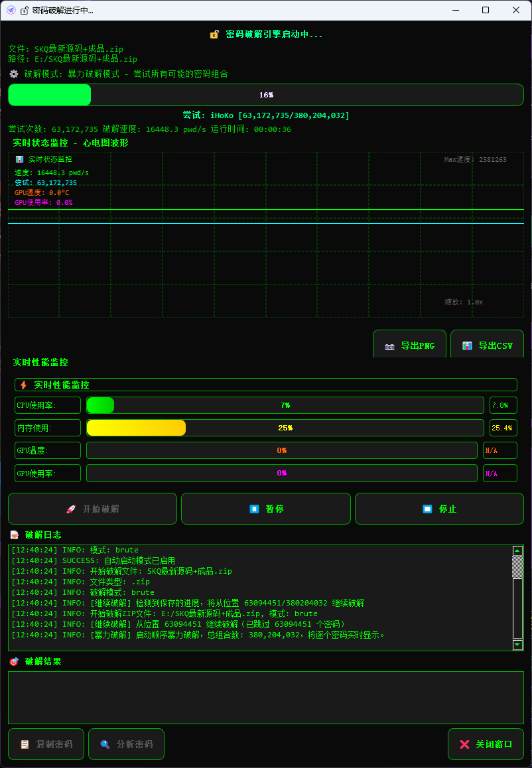Click the red X icon beside 关闭窗口
532x768 pixels.
coord(464,745)
